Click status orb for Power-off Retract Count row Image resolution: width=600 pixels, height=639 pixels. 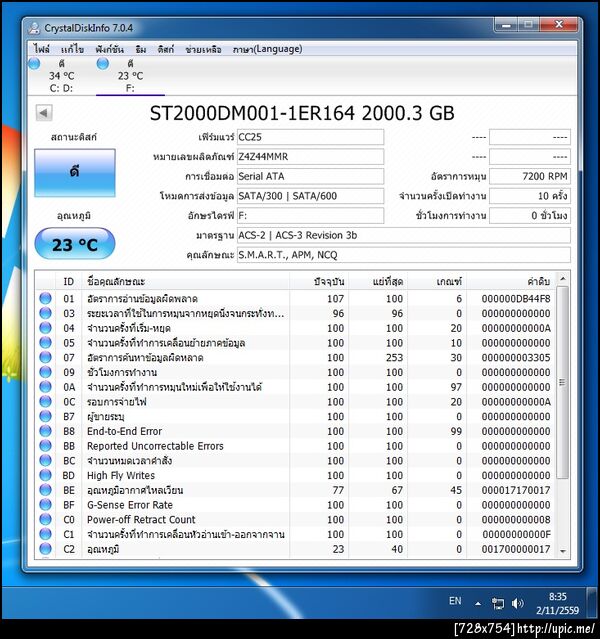point(46,519)
